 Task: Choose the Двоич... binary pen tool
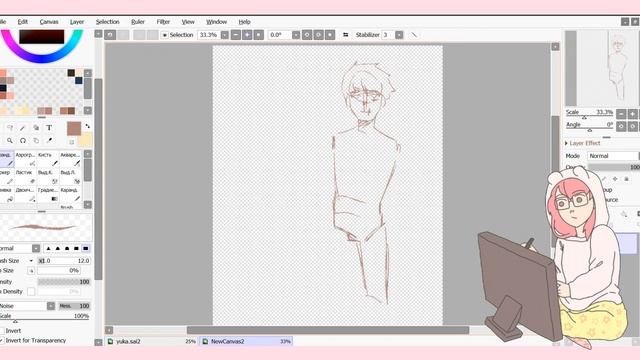26,194
